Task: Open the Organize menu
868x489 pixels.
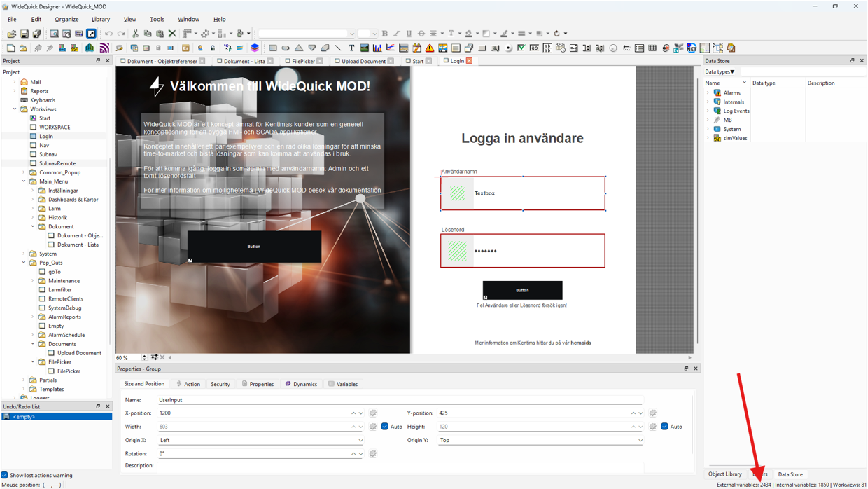Action: click(x=66, y=19)
